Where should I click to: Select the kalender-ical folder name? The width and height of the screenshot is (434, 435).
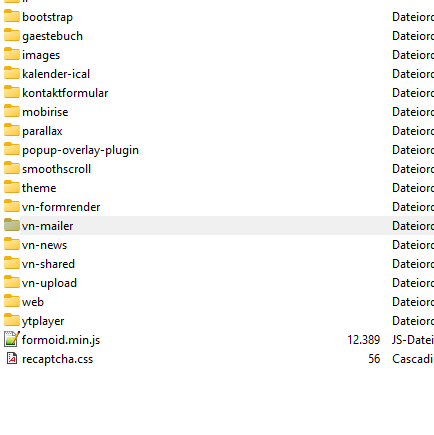tap(56, 74)
